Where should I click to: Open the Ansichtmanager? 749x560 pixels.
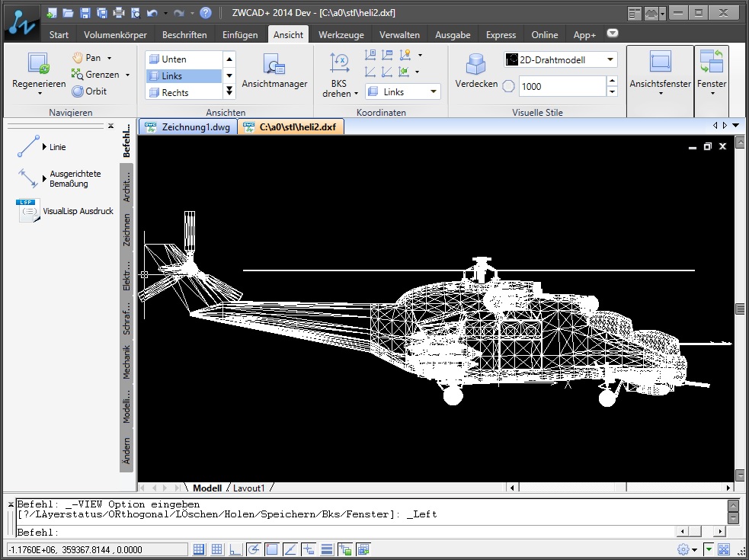tap(274, 70)
